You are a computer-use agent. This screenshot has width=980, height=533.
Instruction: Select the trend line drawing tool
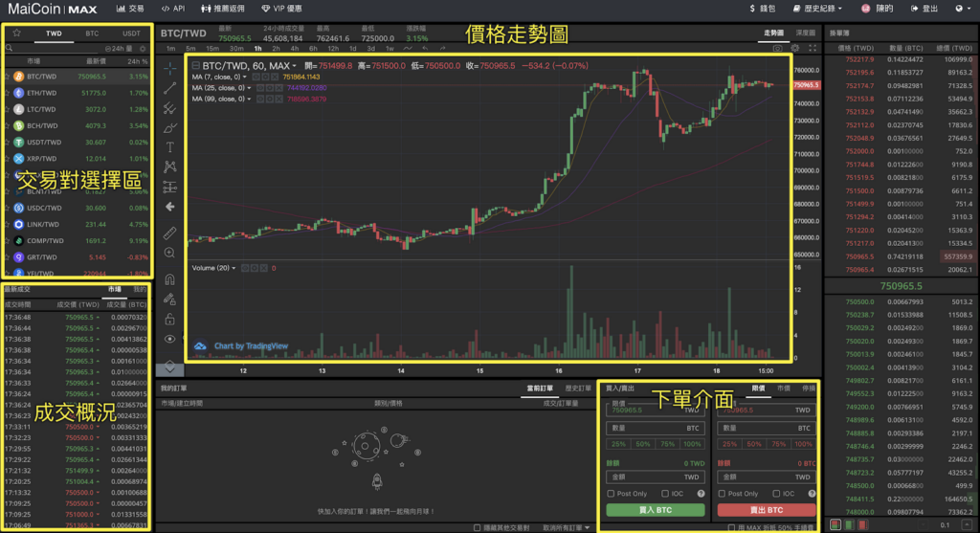click(169, 88)
